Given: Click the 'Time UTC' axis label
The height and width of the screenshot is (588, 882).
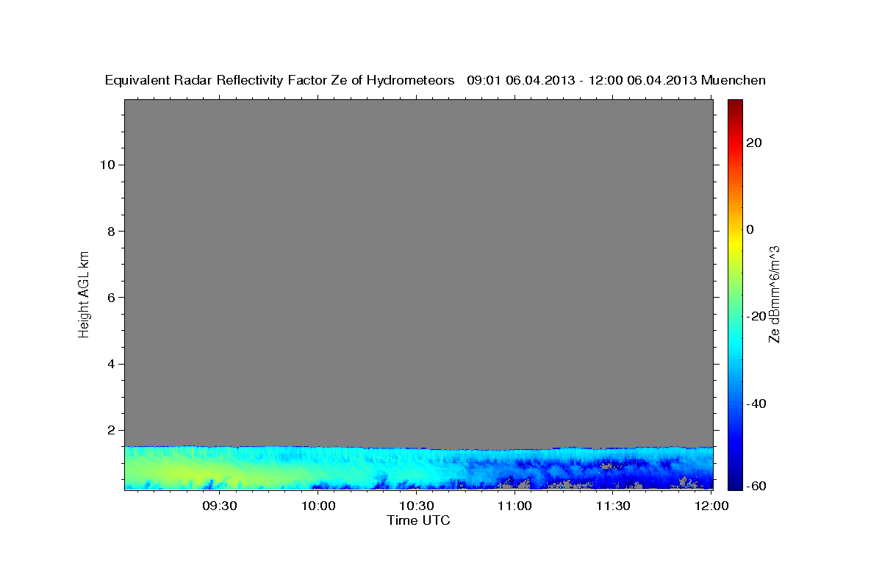Looking at the screenshot, I should [418, 520].
